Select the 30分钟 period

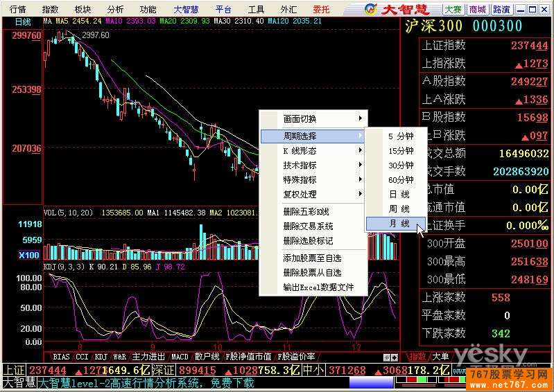point(396,165)
